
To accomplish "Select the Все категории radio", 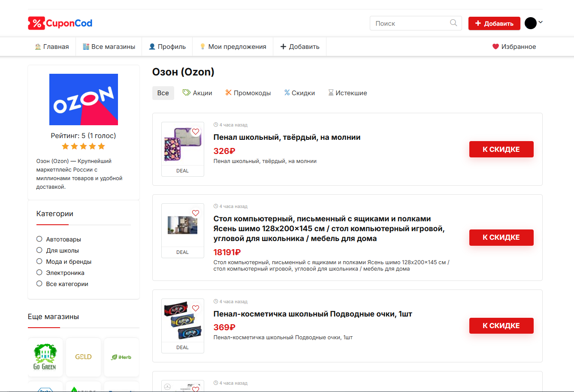I will (x=39, y=283).
